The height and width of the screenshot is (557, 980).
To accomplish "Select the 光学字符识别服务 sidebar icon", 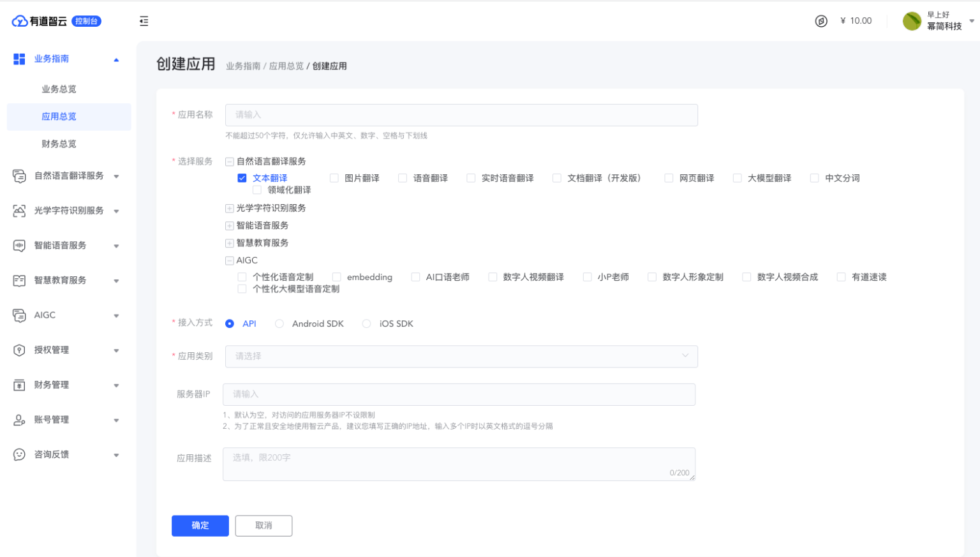I will click(x=19, y=211).
